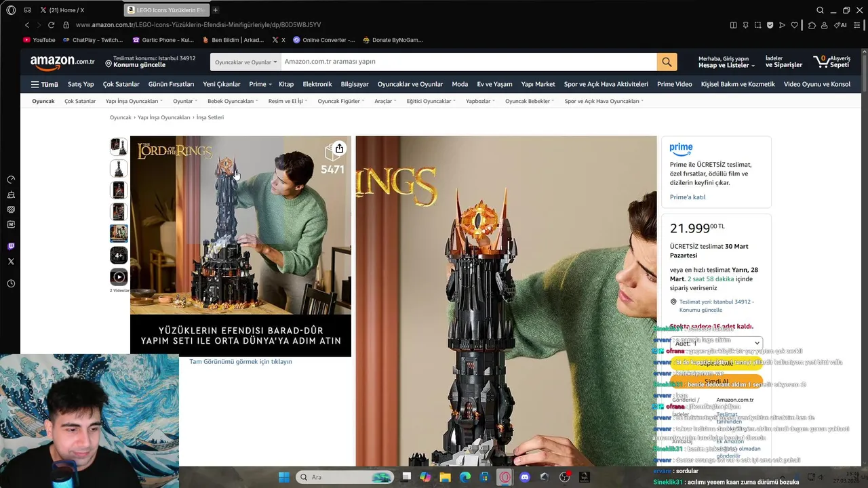This screenshot has height=488, width=868.
Task: Open the browser tab search magnifier
Action: pyautogui.click(x=820, y=10)
